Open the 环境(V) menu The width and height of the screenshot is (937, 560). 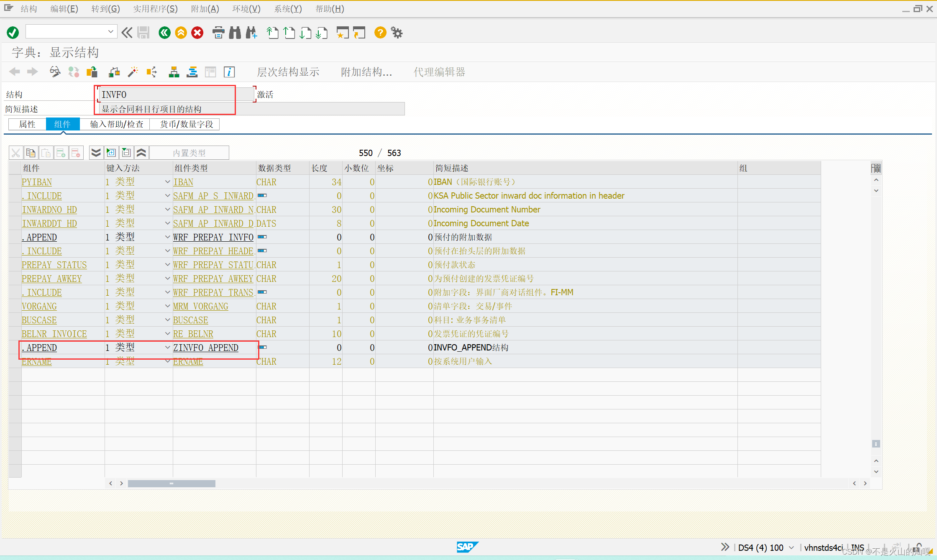pos(246,8)
